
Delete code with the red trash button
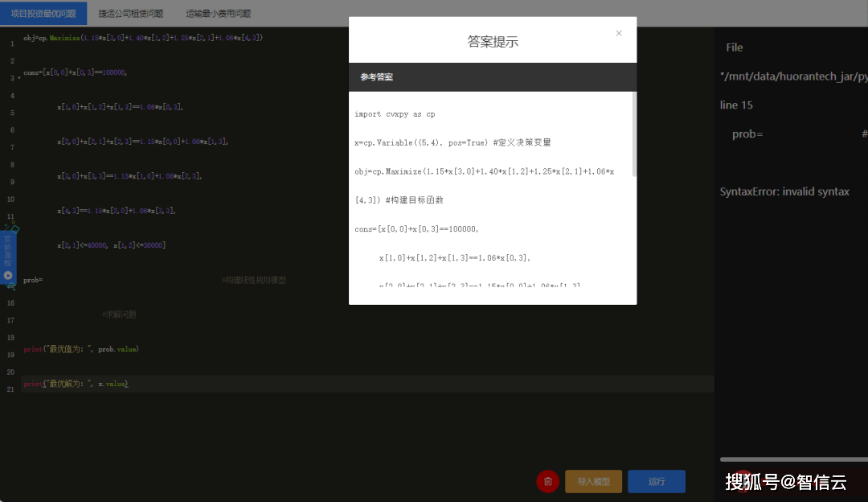[x=548, y=481]
